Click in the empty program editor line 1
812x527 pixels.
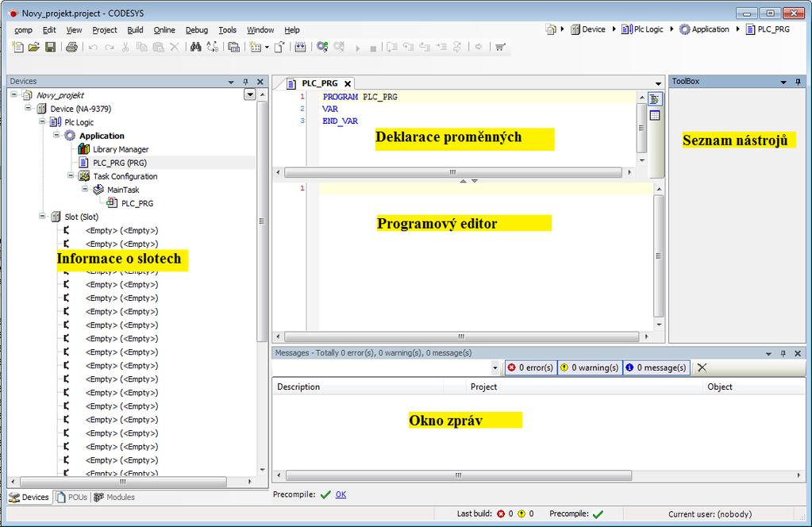coord(485,188)
